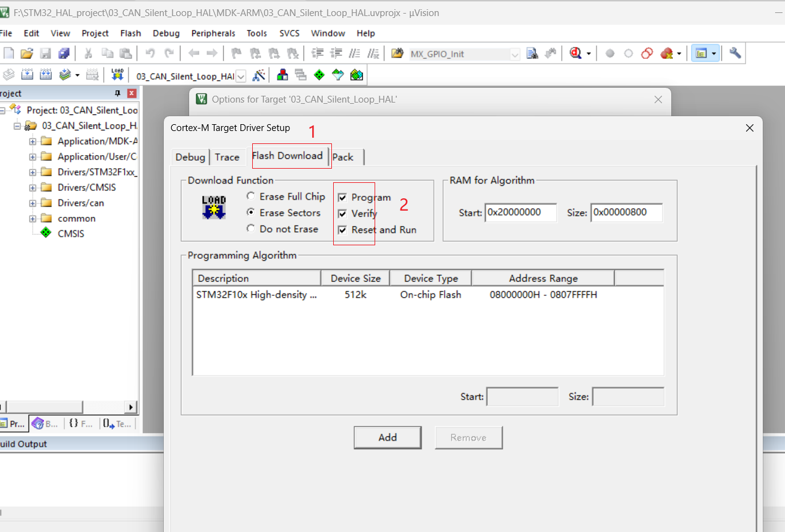Image resolution: width=785 pixels, height=532 pixels.
Task: Click the Navigate Forward arrow
Action: click(211, 54)
